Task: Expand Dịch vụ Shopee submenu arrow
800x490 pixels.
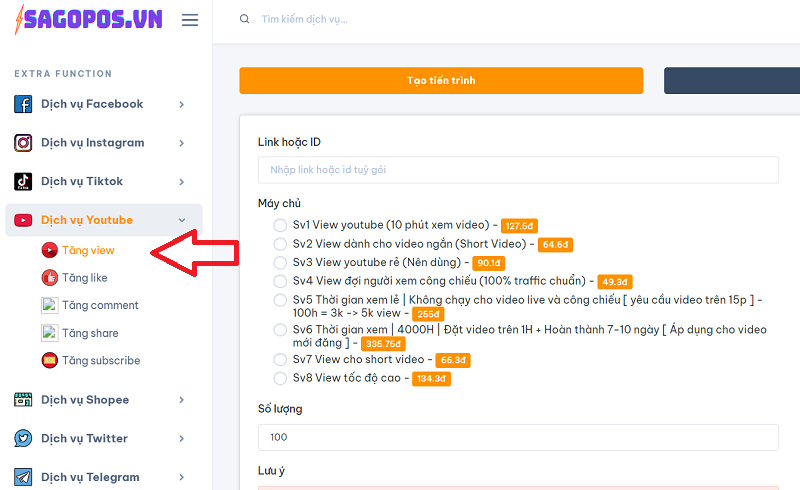Action: 181,400
